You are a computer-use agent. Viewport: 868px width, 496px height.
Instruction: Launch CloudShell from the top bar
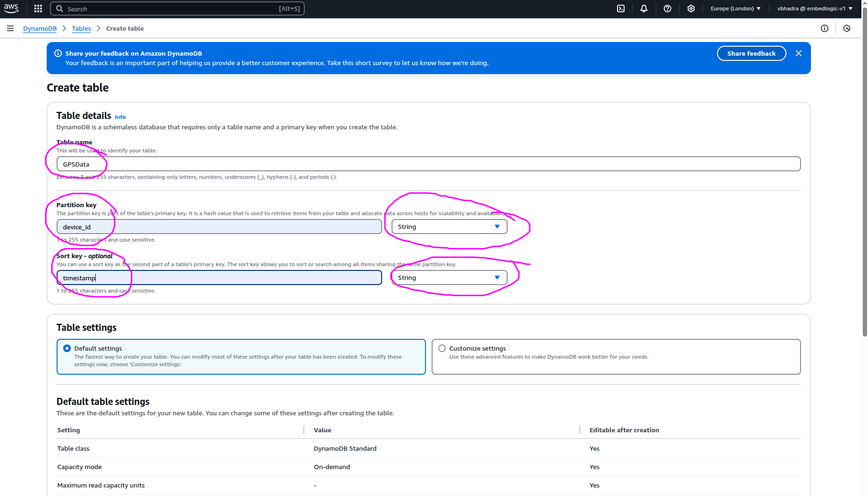[621, 8]
